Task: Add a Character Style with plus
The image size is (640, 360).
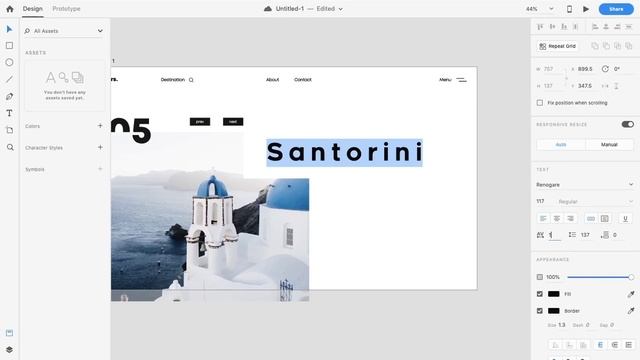Action: click(x=100, y=147)
